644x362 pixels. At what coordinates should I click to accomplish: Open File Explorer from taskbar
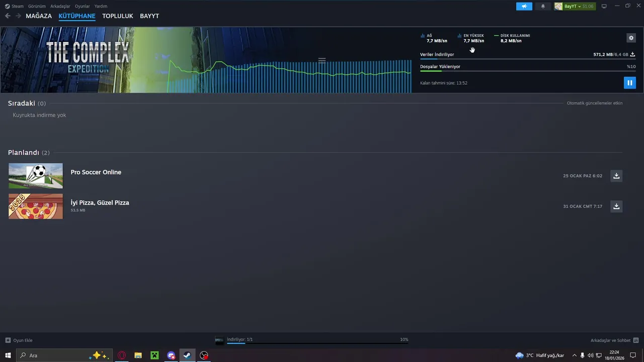(138, 355)
